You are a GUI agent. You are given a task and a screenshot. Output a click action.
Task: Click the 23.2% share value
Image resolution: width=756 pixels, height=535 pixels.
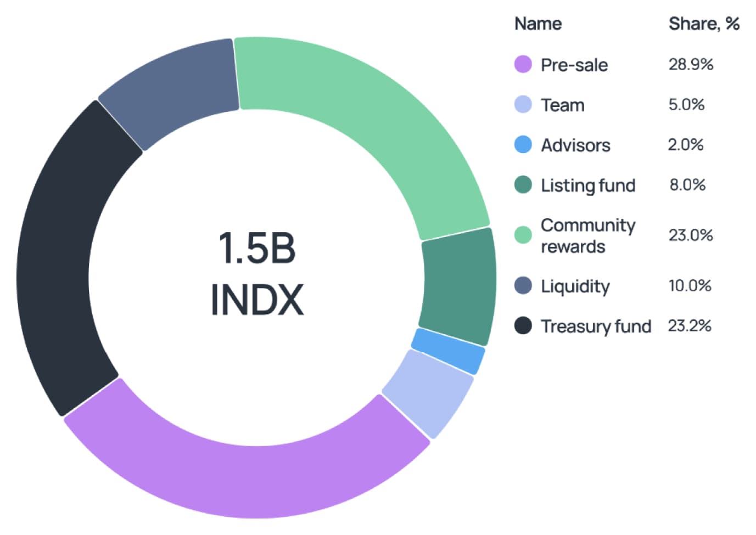point(690,325)
